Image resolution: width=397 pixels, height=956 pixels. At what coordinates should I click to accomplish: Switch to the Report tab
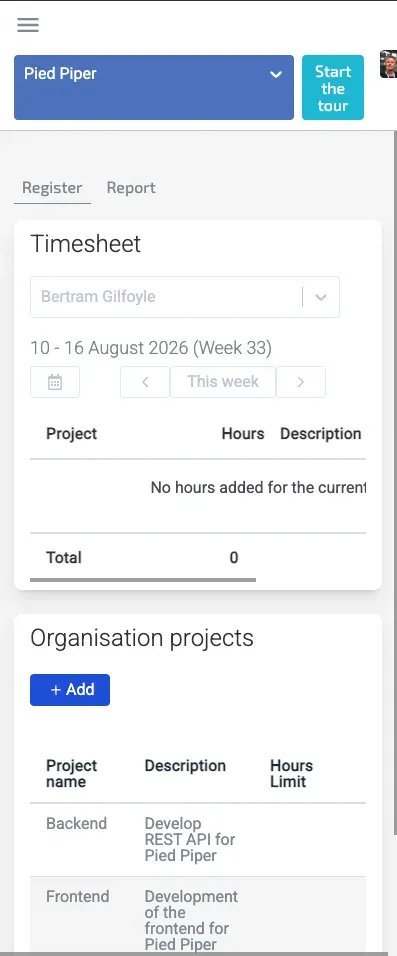pos(131,188)
